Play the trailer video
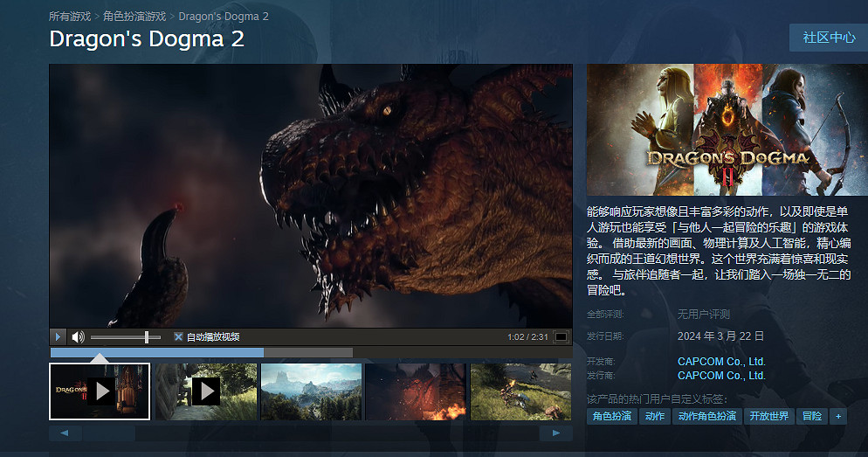 click(x=59, y=336)
